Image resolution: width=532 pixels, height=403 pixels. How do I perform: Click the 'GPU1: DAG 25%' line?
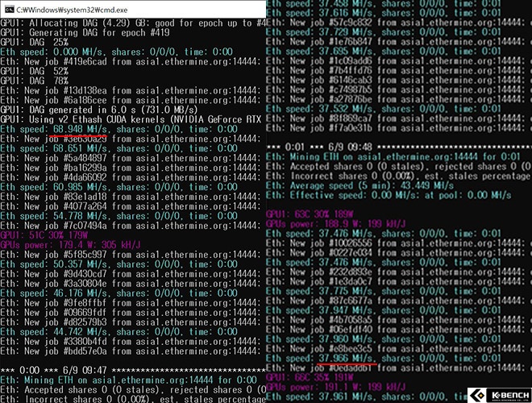(35, 43)
